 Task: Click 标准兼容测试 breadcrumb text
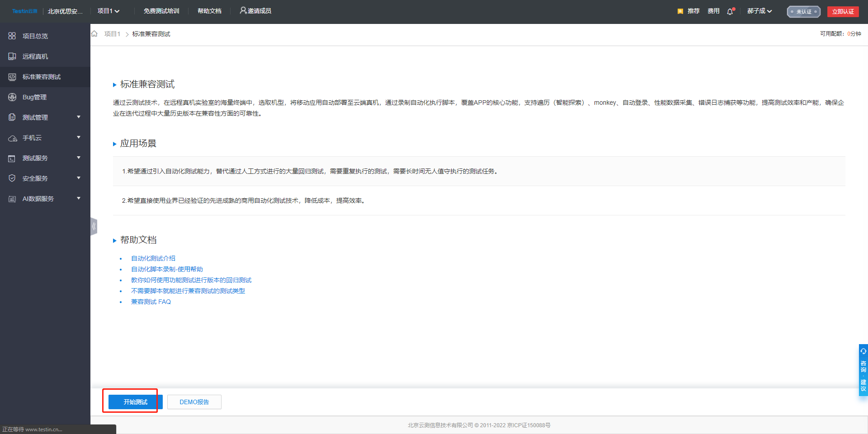point(151,34)
